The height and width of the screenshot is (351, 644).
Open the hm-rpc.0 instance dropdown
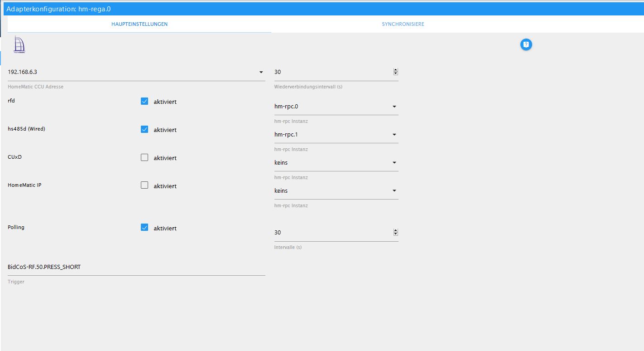[x=336, y=107]
